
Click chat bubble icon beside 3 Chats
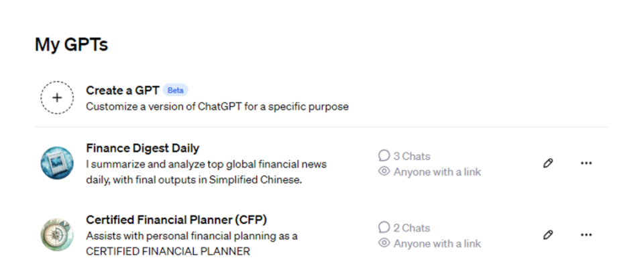click(x=384, y=155)
